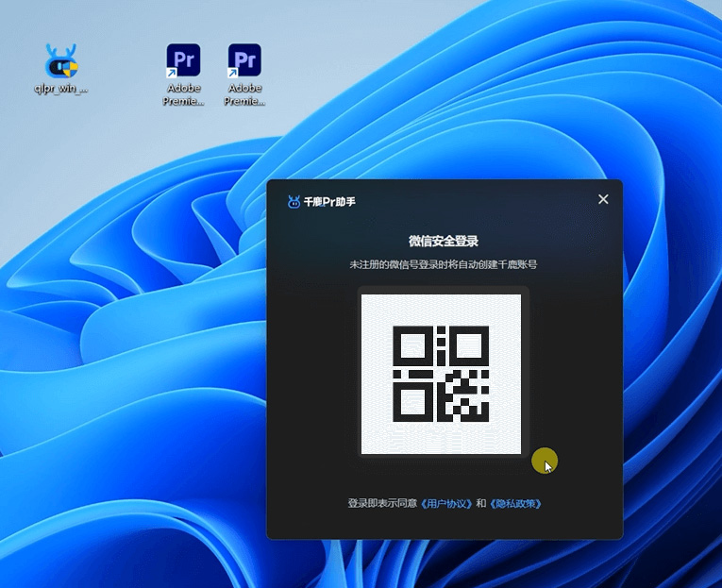Image resolution: width=722 pixels, height=588 pixels.
Task: Click the 未注册的微信号 account notice text
Action: click(444, 265)
